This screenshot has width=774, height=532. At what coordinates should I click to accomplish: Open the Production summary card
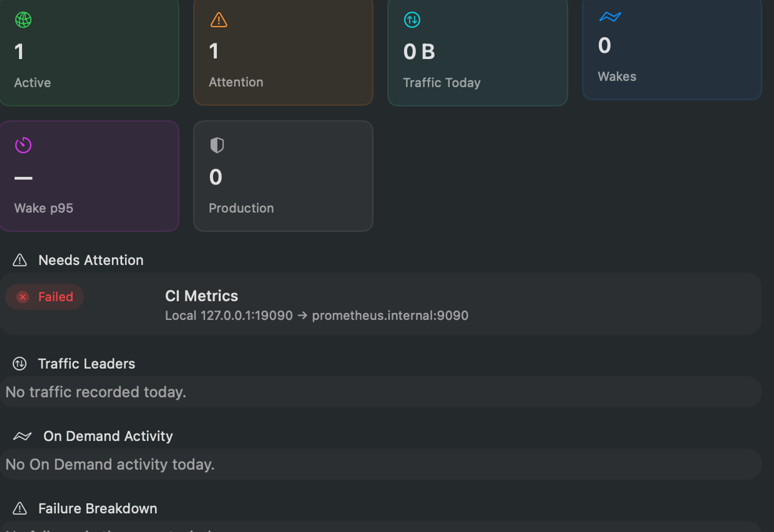tap(283, 176)
